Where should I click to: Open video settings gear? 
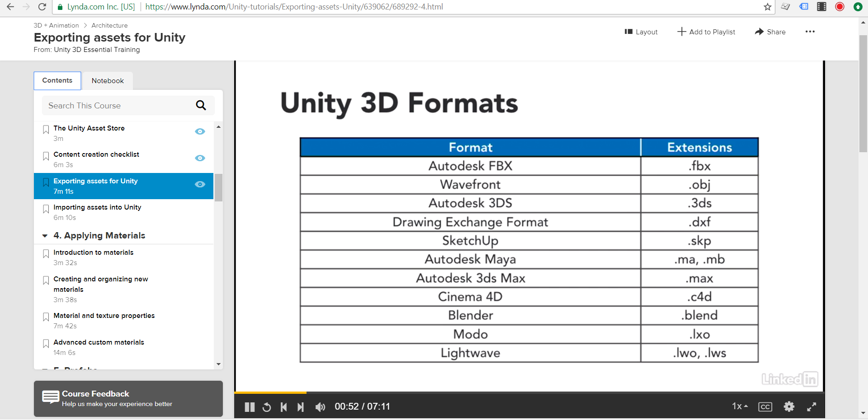pos(789,406)
